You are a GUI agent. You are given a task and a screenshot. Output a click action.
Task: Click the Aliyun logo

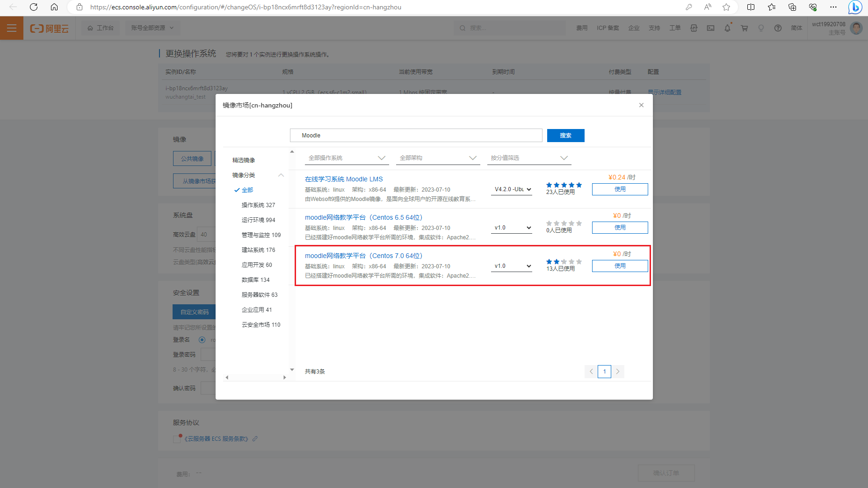click(50, 28)
